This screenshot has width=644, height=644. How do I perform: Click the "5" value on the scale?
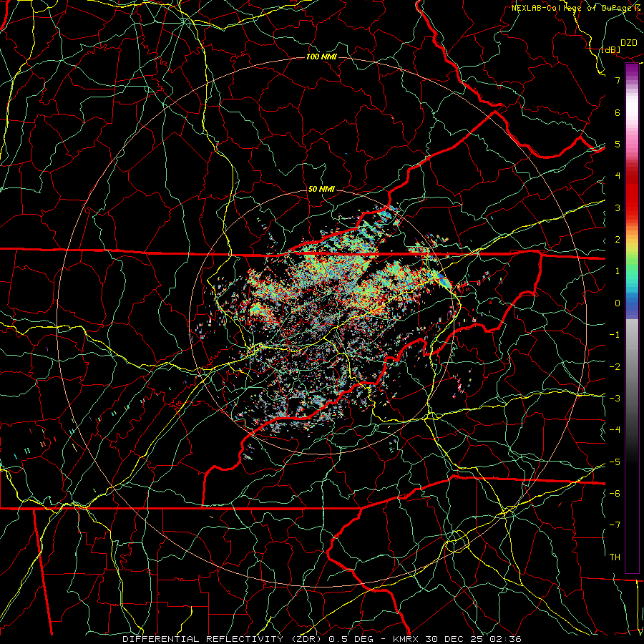(618, 144)
